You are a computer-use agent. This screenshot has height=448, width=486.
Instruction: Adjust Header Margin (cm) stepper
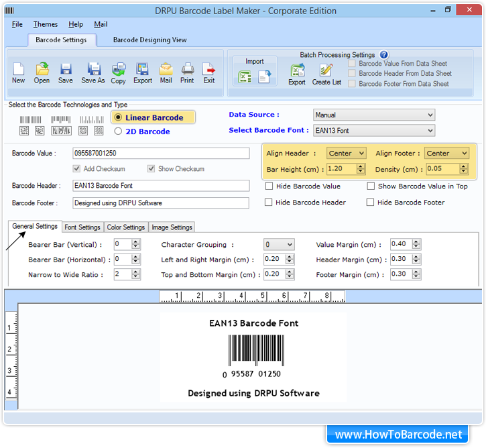(416, 259)
